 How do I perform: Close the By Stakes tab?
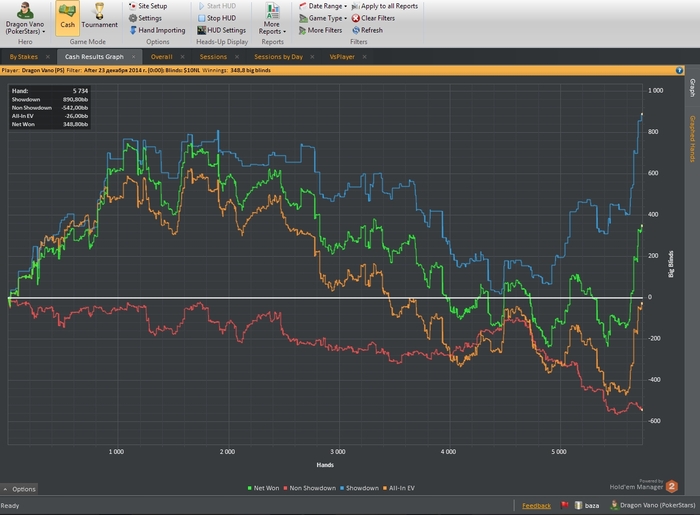click(x=47, y=57)
